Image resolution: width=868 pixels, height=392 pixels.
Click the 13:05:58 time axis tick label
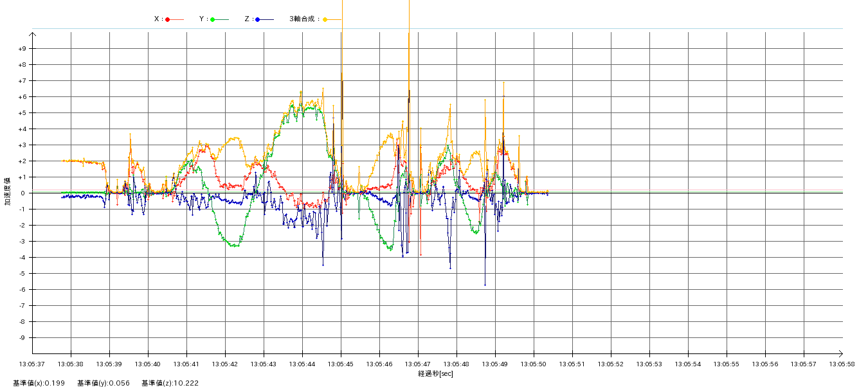coord(842,364)
